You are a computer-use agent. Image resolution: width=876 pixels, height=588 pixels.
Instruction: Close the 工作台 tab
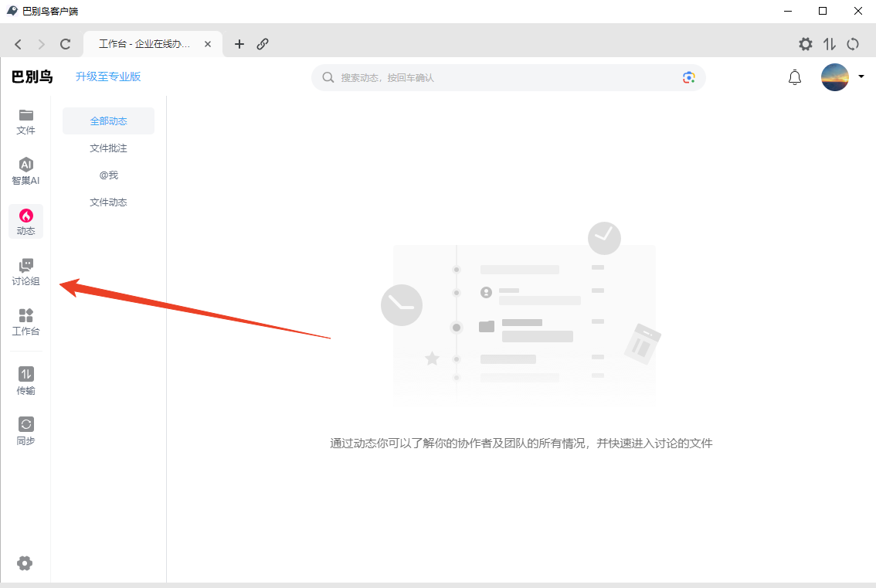[208, 44]
